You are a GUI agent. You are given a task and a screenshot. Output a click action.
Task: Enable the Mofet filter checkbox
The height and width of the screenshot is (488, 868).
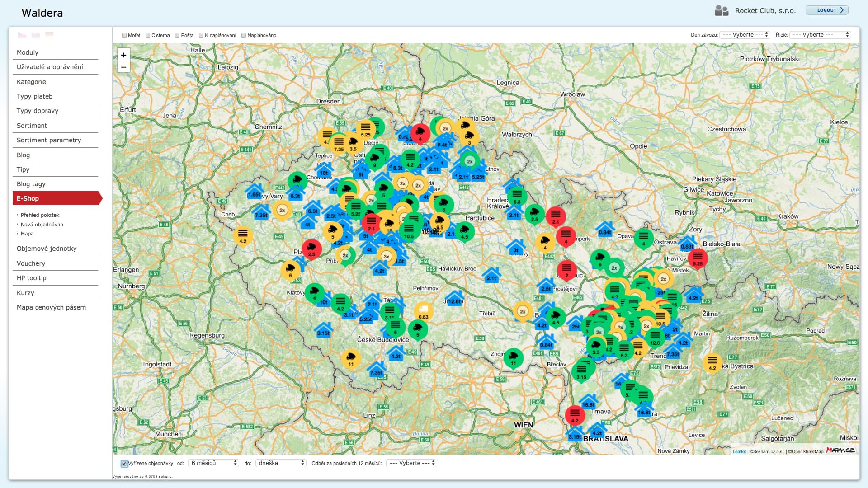124,35
